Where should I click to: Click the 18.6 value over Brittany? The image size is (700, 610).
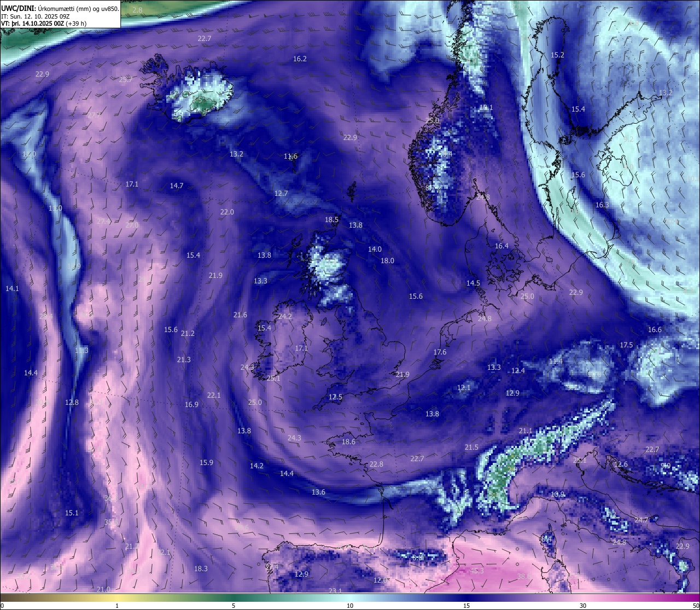pyautogui.click(x=348, y=442)
